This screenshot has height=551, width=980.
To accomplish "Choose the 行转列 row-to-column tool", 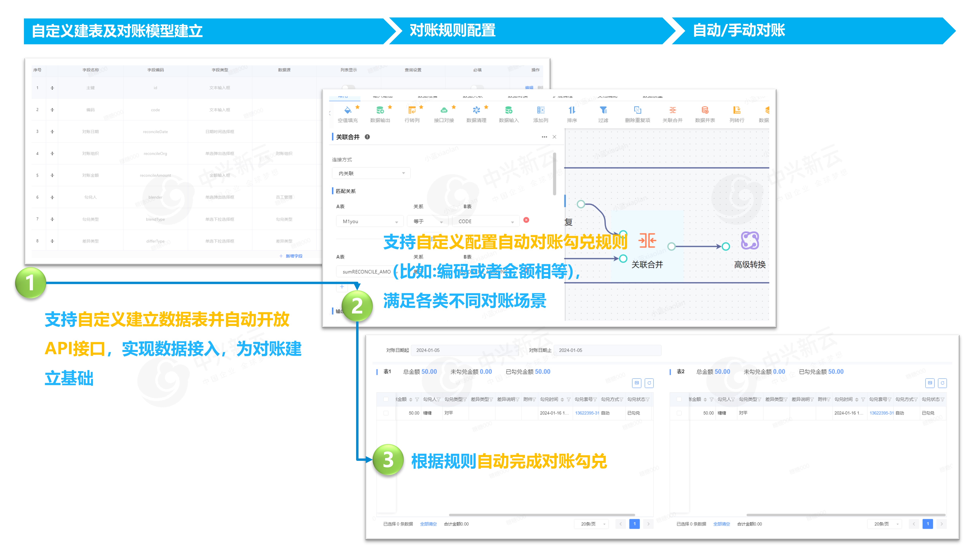I will pos(412,110).
